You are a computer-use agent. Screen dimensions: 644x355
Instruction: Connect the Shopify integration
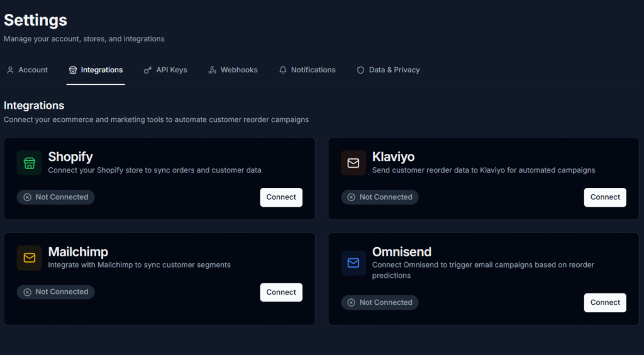(x=281, y=197)
